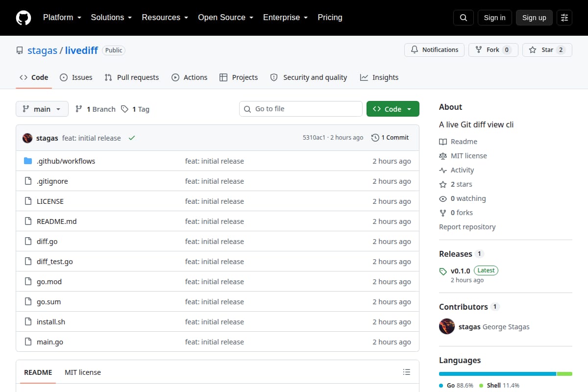Click the stagas contributor avatar
588x392 pixels.
pos(447,326)
